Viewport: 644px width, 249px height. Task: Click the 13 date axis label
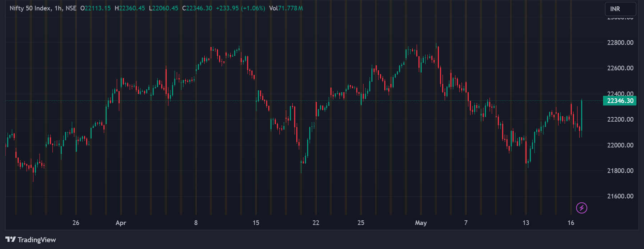[526, 223]
